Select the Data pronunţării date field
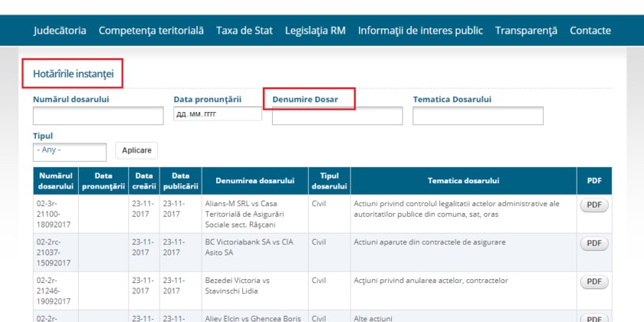Image resolution: width=644 pixels, height=322 pixels. (x=218, y=113)
